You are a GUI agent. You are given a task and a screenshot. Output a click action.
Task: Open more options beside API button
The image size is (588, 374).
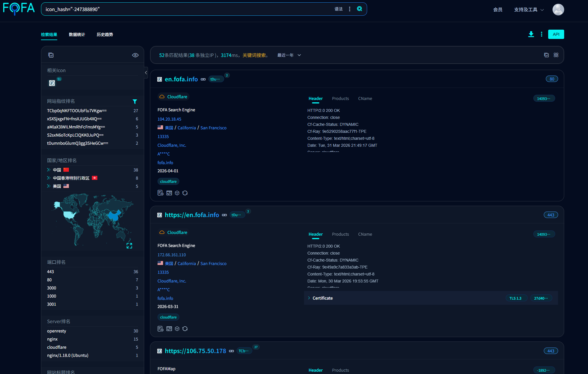(541, 34)
